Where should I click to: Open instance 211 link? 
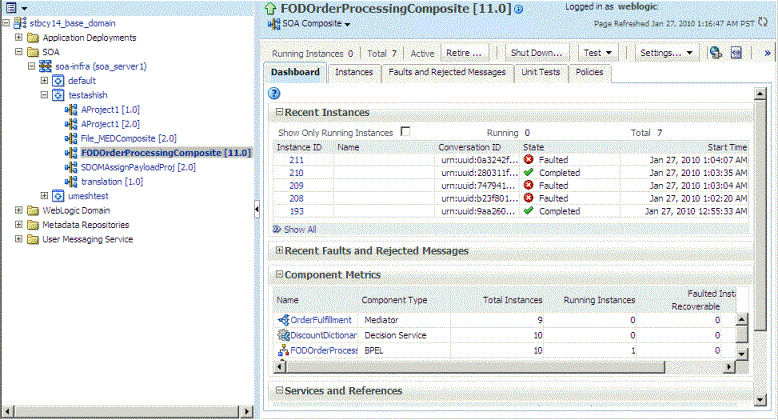tap(296, 160)
